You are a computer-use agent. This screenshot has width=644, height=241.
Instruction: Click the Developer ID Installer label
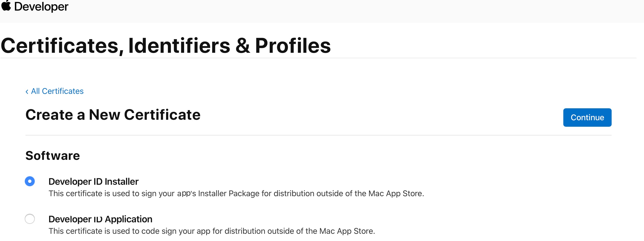pos(93,181)
